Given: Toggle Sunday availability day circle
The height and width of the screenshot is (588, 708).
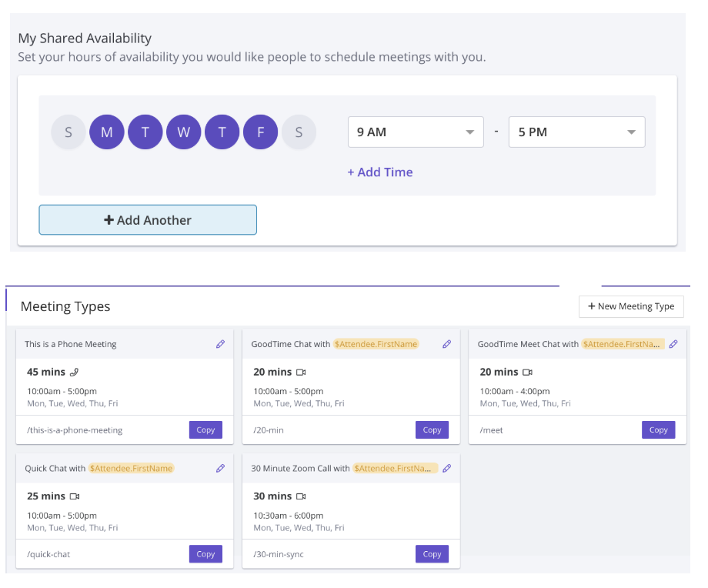Looking at the screenshot, I should click(68, 132).
